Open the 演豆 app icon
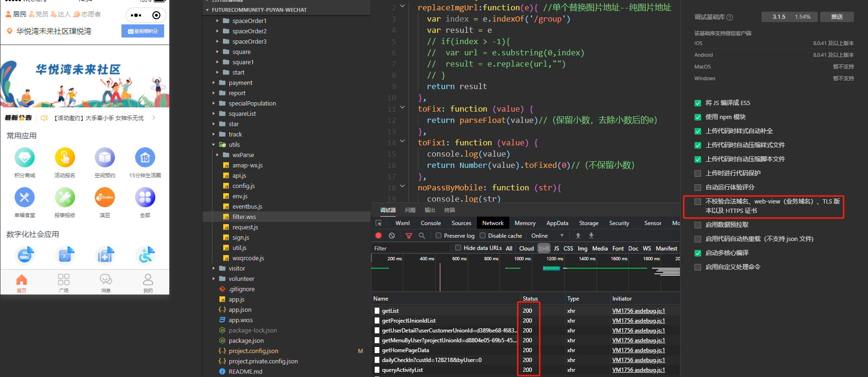Screen dimensions: 868x377 (x=105, y=197)
